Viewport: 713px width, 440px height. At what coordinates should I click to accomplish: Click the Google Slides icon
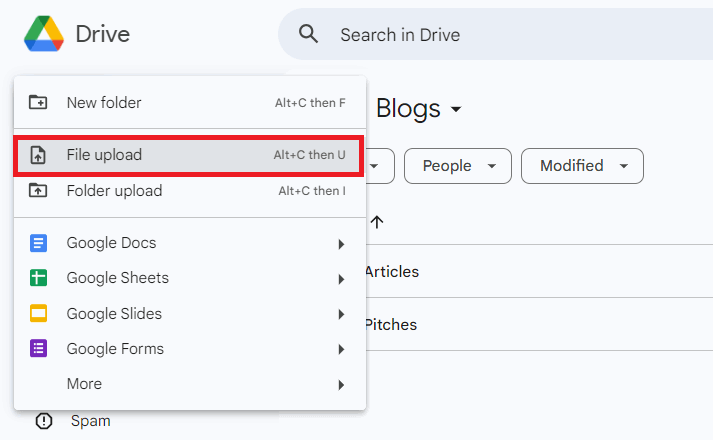point(38,313)
